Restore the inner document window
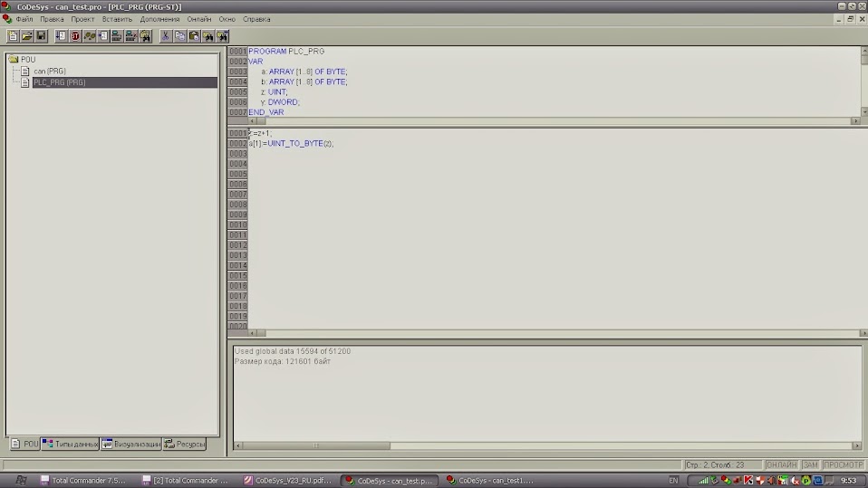 851,19
